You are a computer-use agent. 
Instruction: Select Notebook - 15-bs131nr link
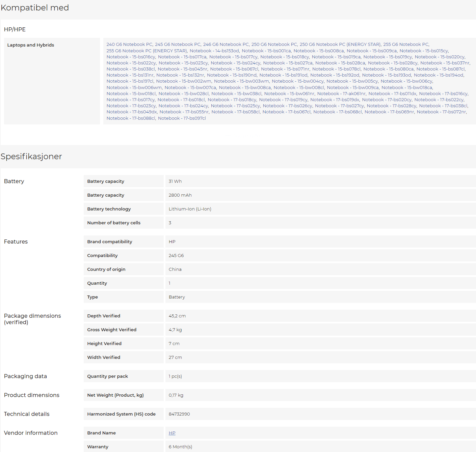coord(130,75)
